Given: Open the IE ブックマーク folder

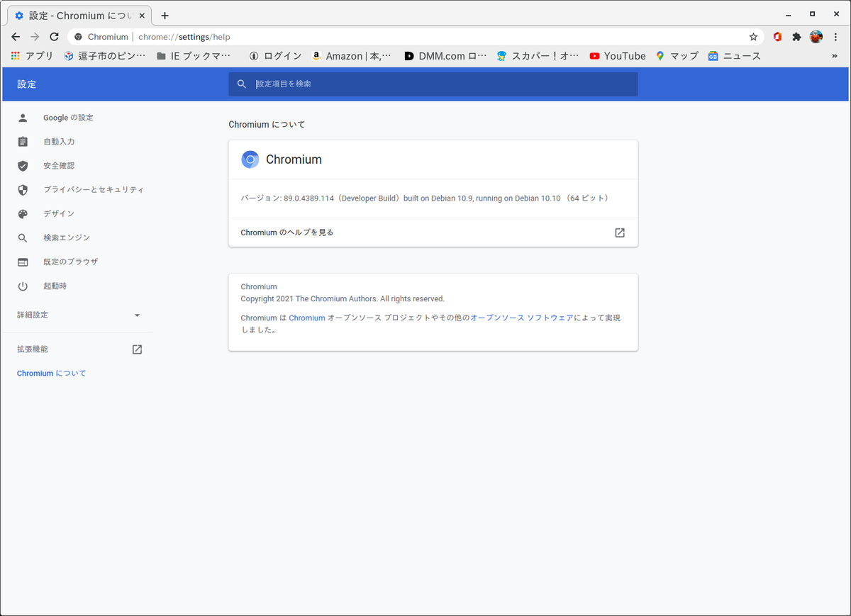Looking at the screenshot, I should [x=194, y=56].
